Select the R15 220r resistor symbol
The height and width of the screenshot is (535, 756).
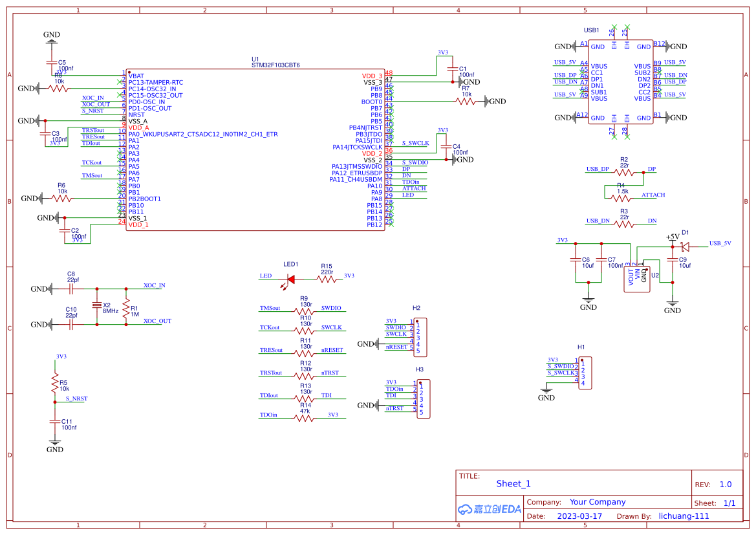327,279
